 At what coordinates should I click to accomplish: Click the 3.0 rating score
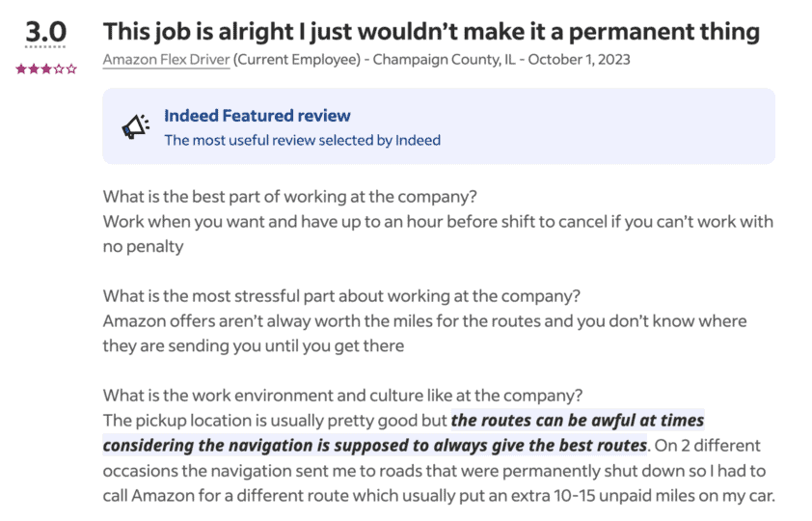pos(45,33)
